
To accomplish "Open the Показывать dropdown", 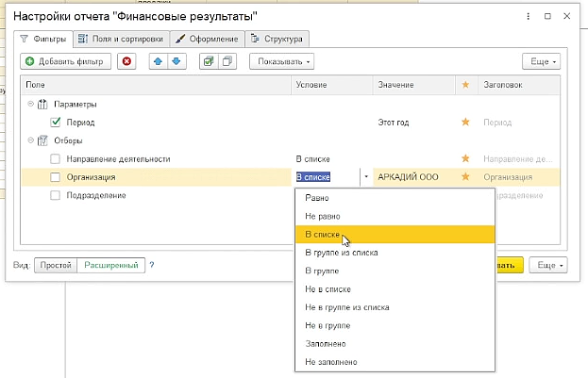I will [x=281, y=61].
